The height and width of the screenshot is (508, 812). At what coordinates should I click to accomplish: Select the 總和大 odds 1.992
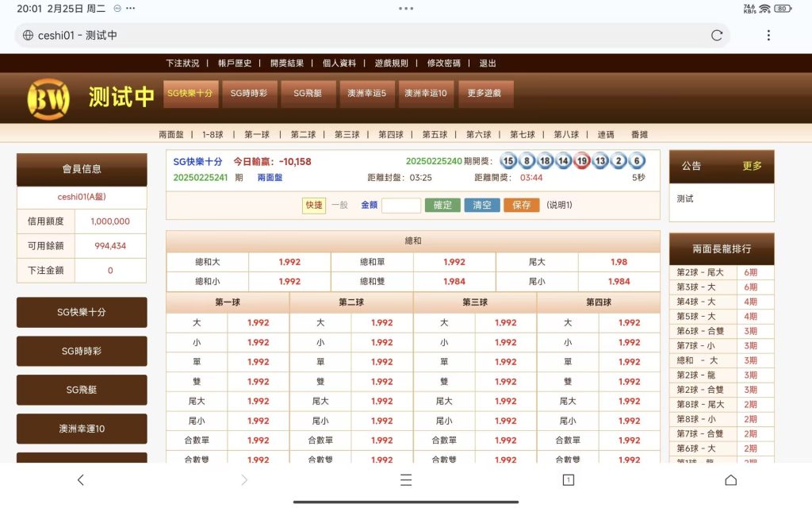pos(289,262)
